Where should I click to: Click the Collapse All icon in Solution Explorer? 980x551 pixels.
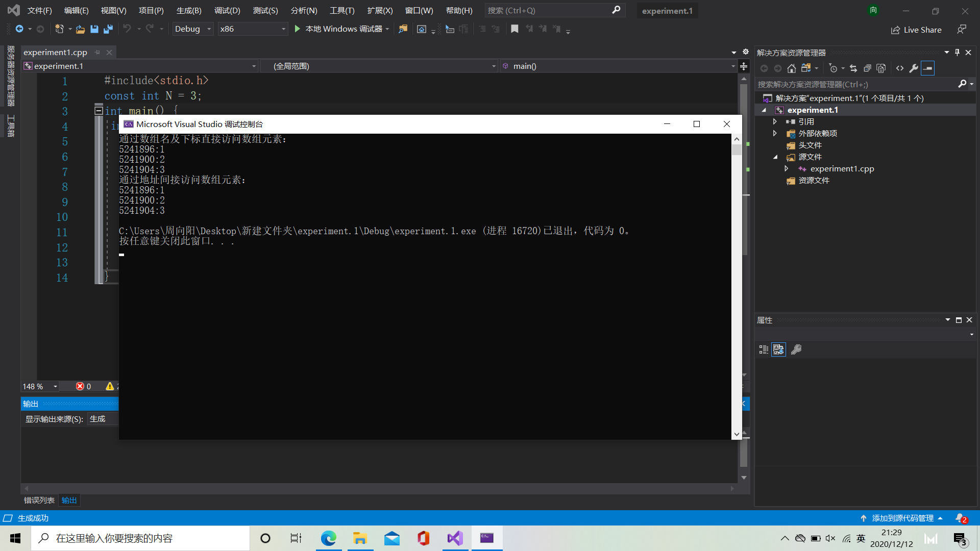[867, 68]
